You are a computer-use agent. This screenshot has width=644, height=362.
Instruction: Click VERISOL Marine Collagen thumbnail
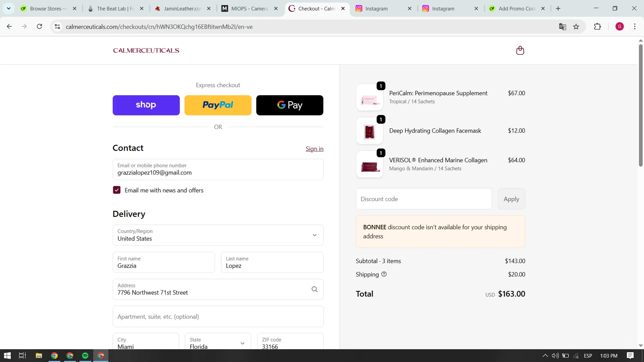[370, 164]
